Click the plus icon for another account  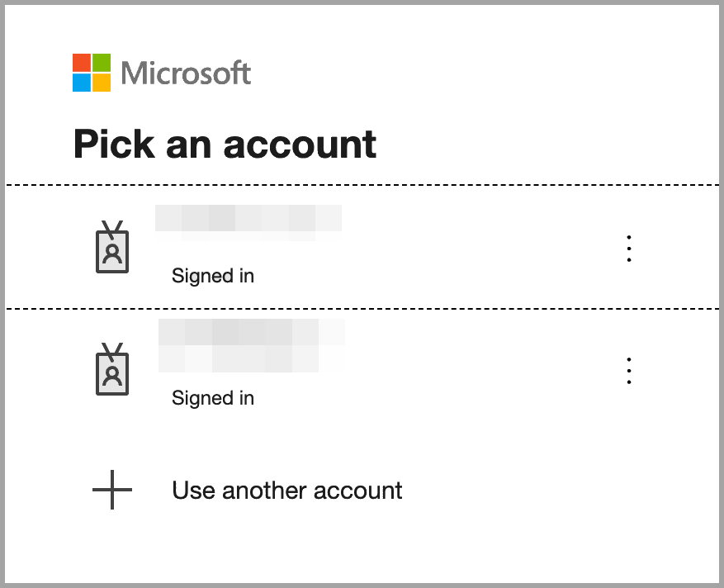[x=112, y=491]
